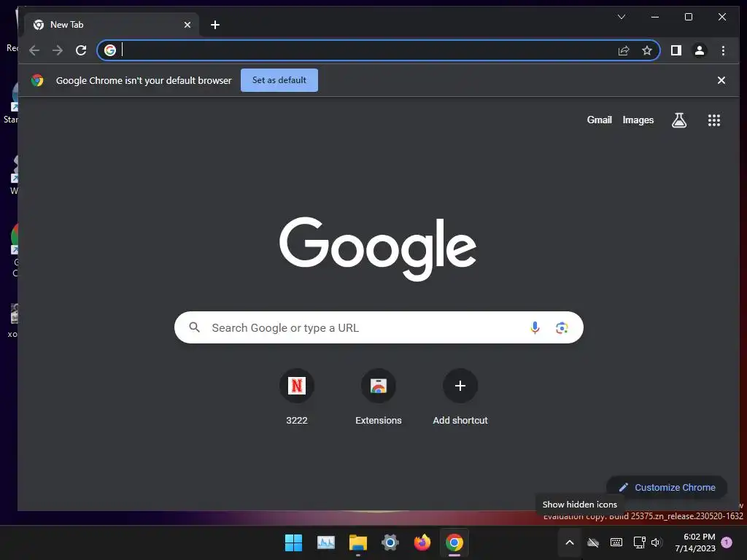Image resolution: width=747 pixels, height=560 pixels.
Task: Click the OneDrive cloud tray icon
Action: (592, 542)
